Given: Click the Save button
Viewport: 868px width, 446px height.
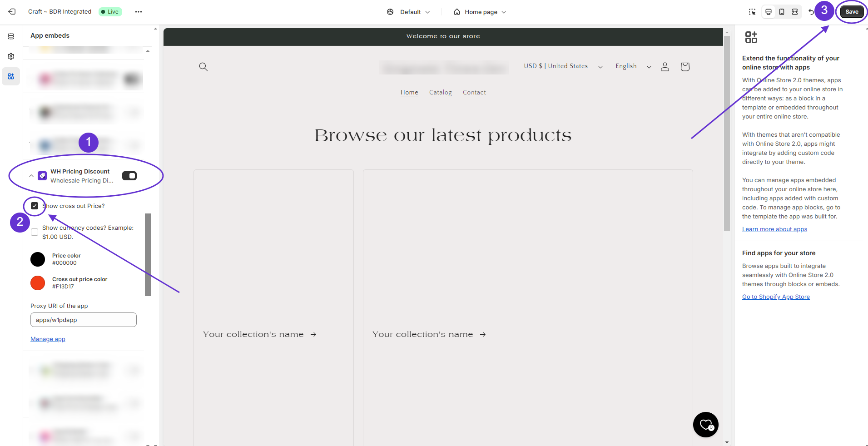Looking at the screenshot, I should point(852,12).
